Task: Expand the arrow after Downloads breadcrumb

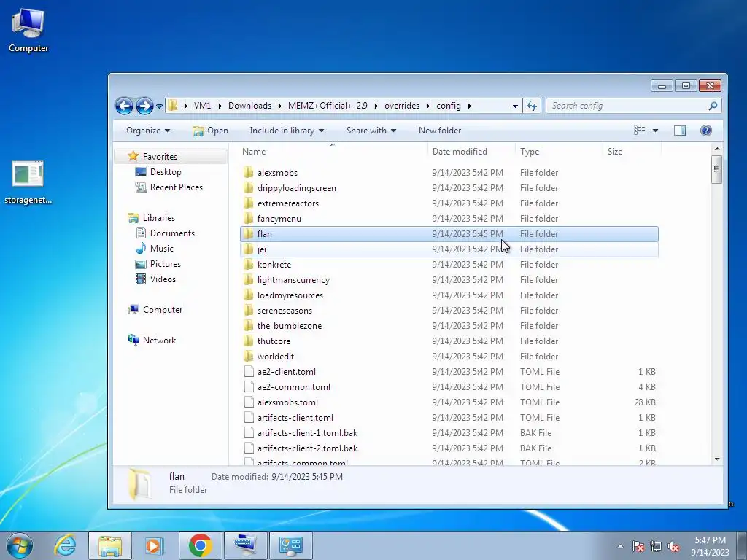Action: (x=279, y=106)
